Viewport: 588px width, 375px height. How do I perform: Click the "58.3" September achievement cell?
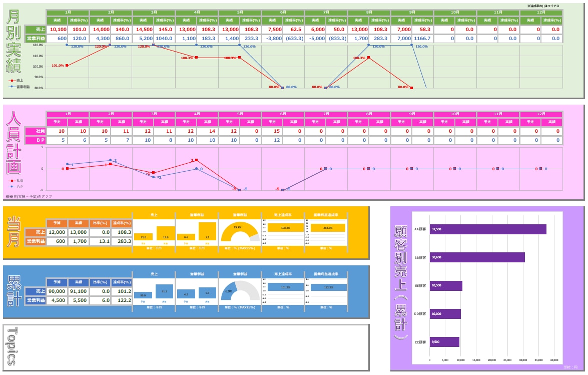click(x=423, y=29)
